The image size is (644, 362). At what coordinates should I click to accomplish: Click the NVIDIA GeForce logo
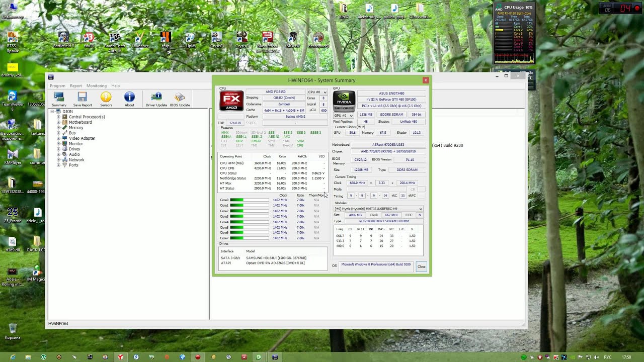tap(344, 101)
